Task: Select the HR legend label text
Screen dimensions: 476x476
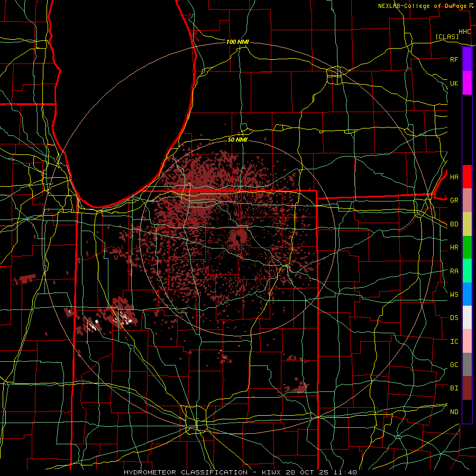Action: pyautogui.click(x=454, y=248)
